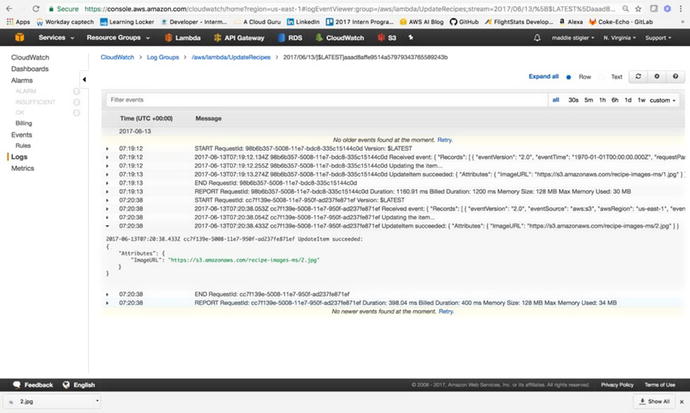Image resolution: width=690 pixels, height=413 pixels.
Task: Open the Terms of Use link
Action: click(x=660, y=385)
